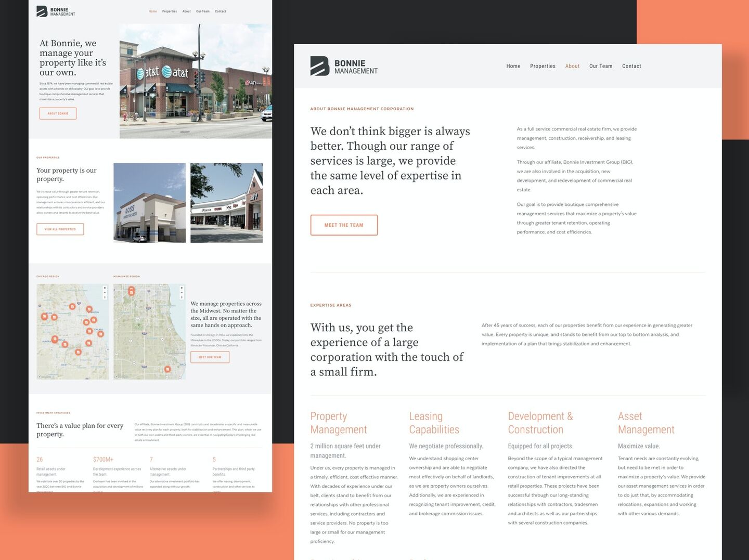This screenshot has height=560, width=749.
Task: Select the southernmost marker on the Chicago region map
Action: [78, 352]
